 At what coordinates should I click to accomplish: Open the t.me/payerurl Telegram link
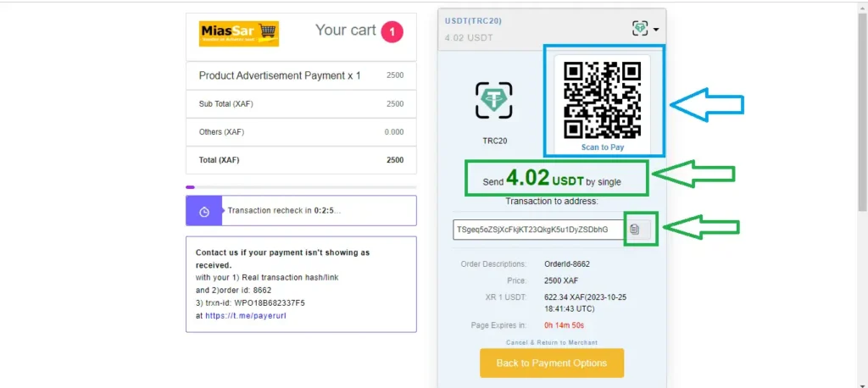click(253, 315)
